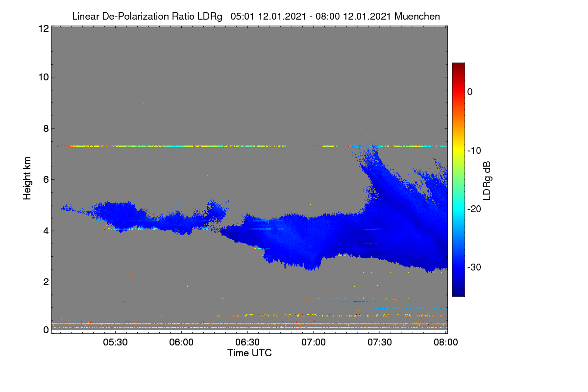588x392 pixels.
Task: Click the plot title text
Action: pos(256,16)
